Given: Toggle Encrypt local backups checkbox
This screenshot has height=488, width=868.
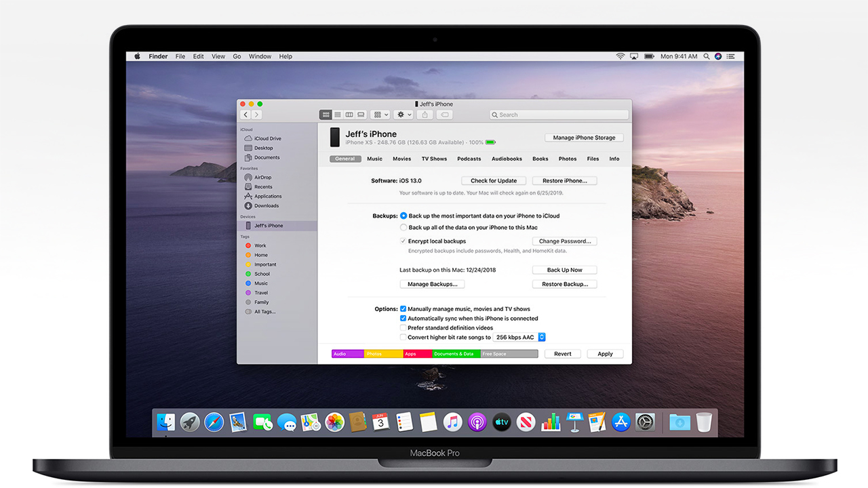Looking at the screenshot, I should tap(403, 241).
